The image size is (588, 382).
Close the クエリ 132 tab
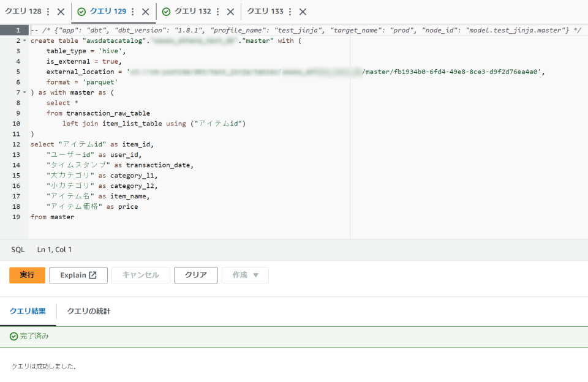(230, 12)
